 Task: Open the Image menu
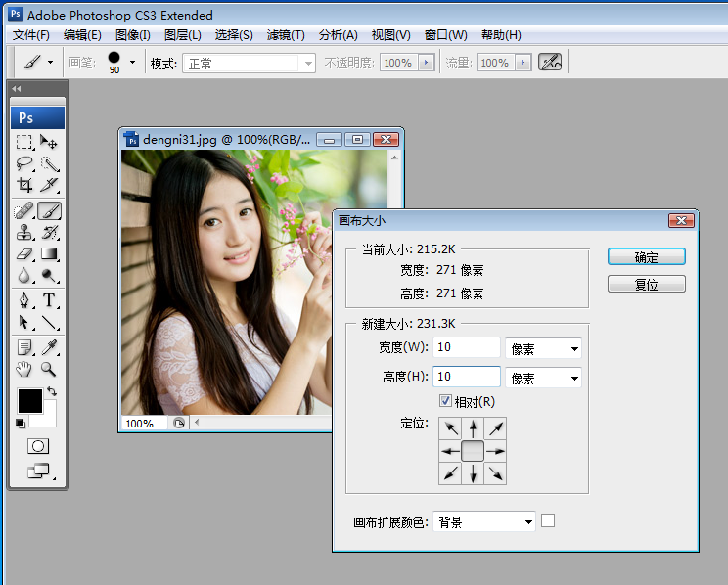[x=132, y=35]
